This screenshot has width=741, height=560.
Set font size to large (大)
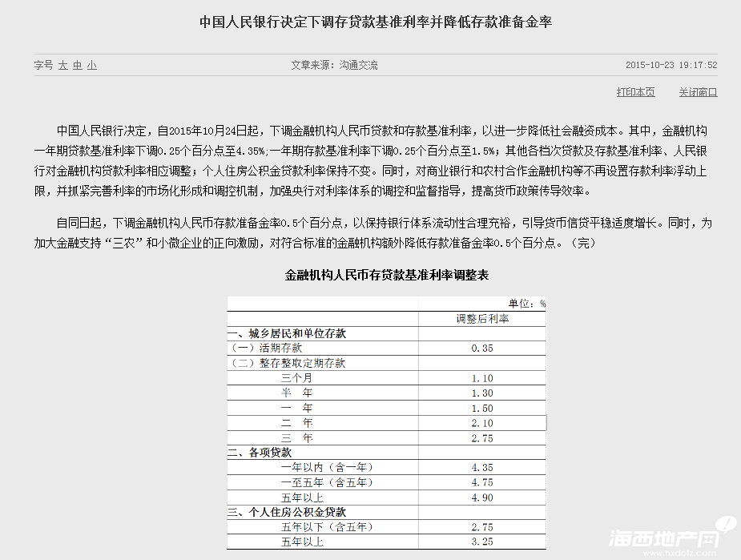click(x=62, y=65)
